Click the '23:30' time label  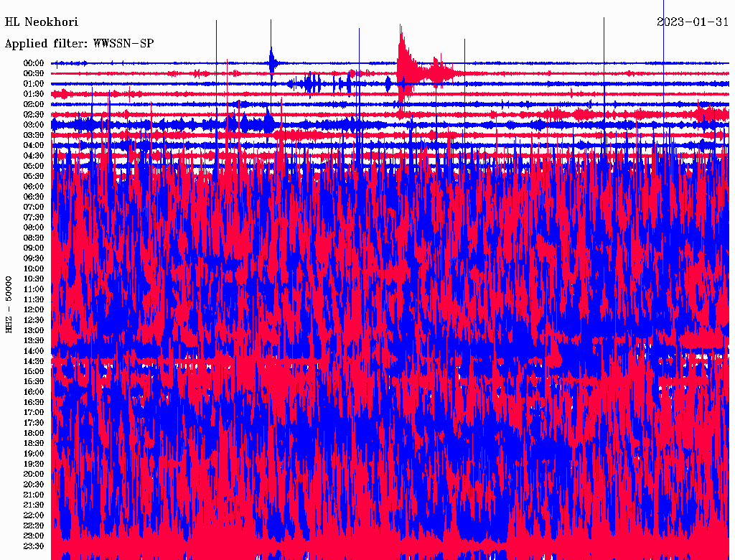pyautogui.click(x=34, y=546)
